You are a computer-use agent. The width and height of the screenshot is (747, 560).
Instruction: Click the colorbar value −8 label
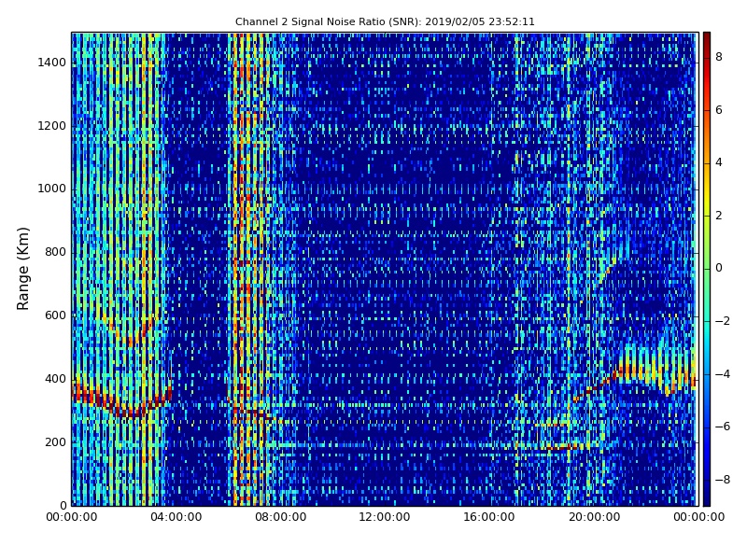(723, 480)
